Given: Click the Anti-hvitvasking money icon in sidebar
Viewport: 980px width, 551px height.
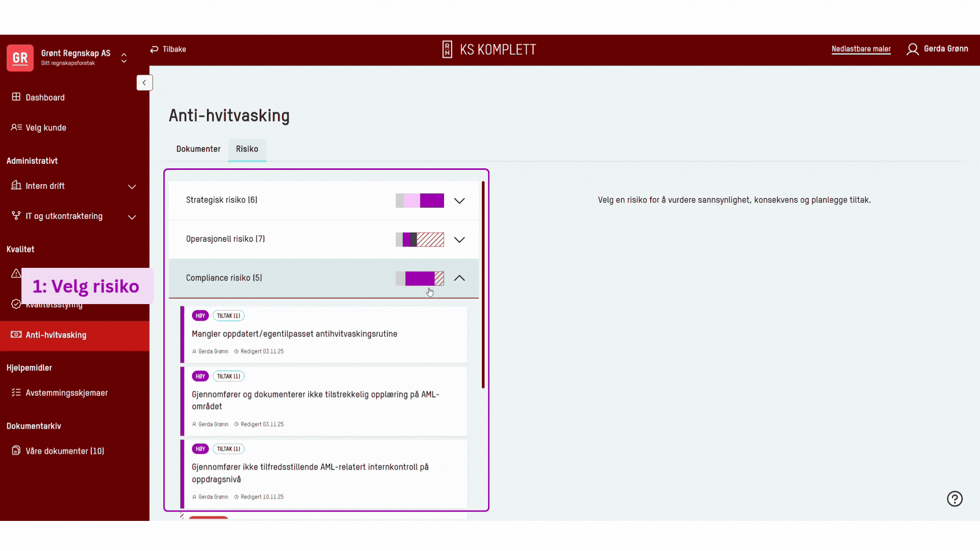Looking at the screenshot, I should pyautogui.click(x=16, y=335).
